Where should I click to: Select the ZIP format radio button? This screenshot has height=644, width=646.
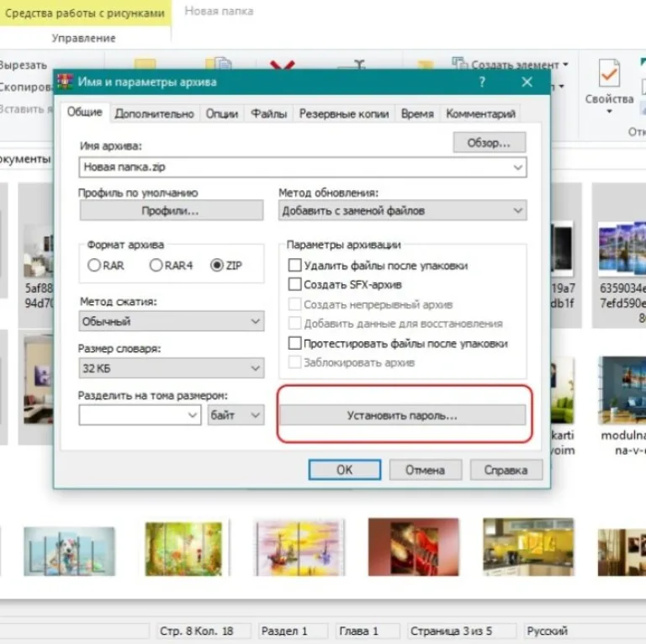(217, 265)
